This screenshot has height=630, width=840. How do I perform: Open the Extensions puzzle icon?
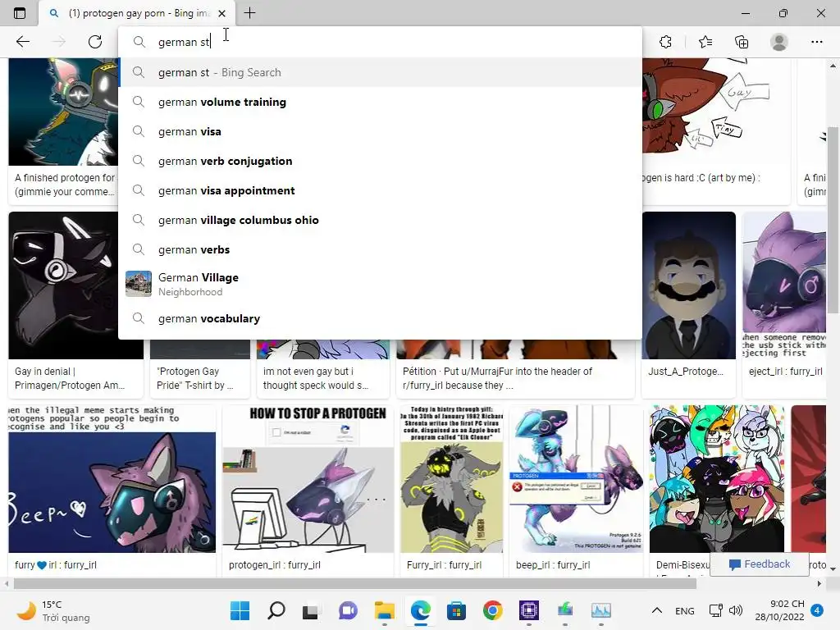(x=665, y=42)
